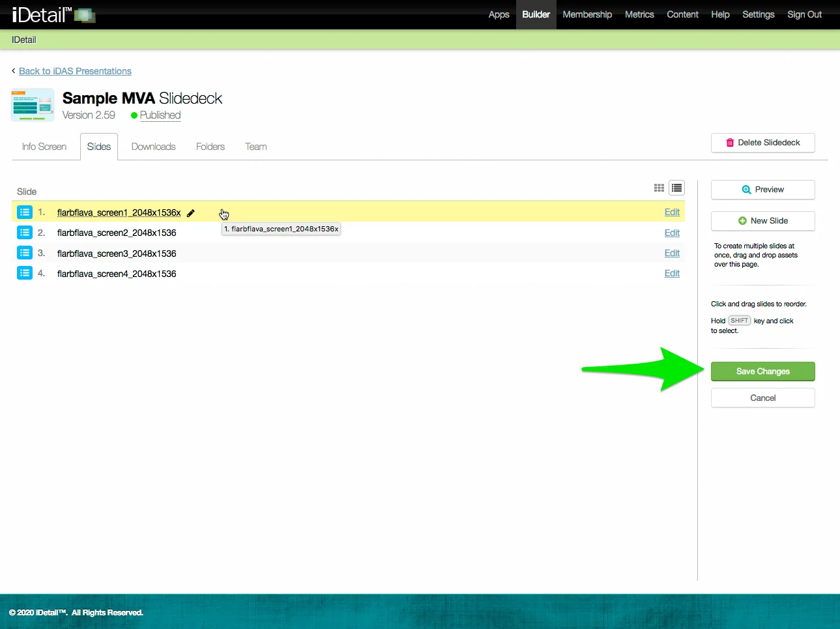Click slide name flarbflava_screen2_2048x1536
Screen dimensions: 840x629
(x=117, y=233)
